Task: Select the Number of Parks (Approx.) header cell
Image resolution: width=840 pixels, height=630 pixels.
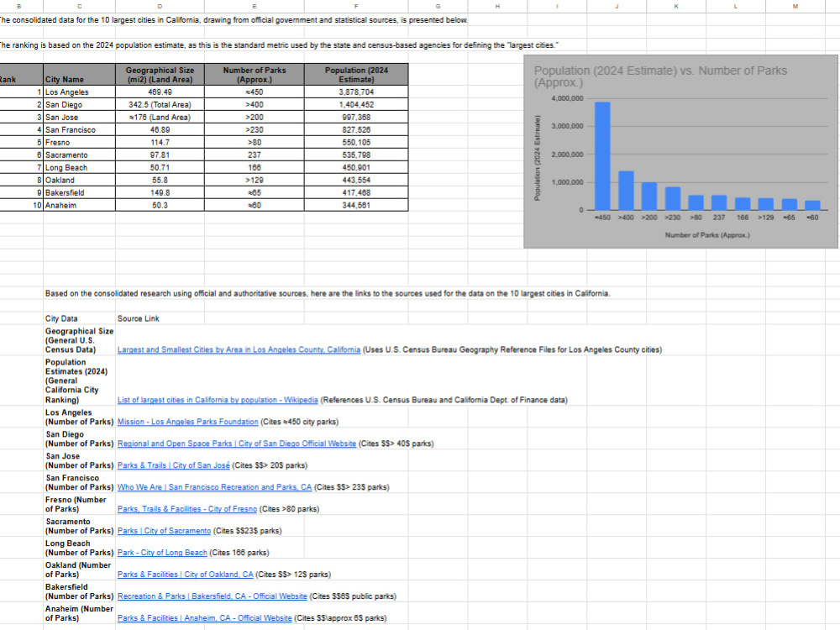Action: click(254, 75)
